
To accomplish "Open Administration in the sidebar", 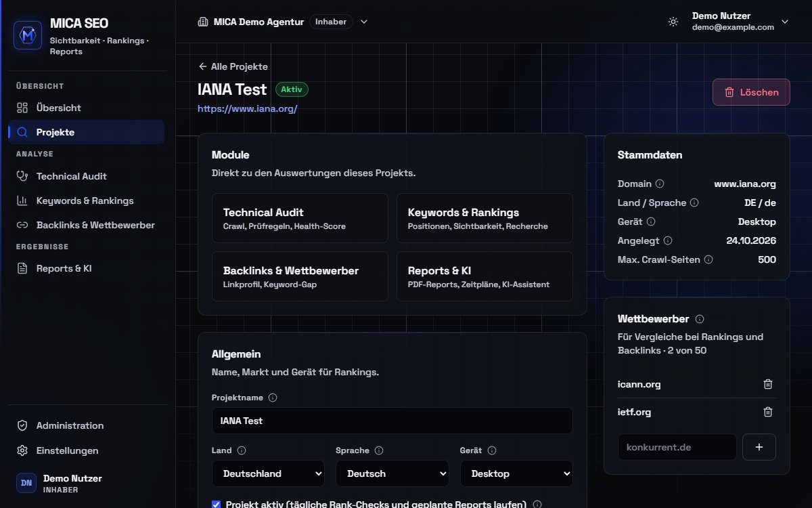I will (x=87, y=425).
